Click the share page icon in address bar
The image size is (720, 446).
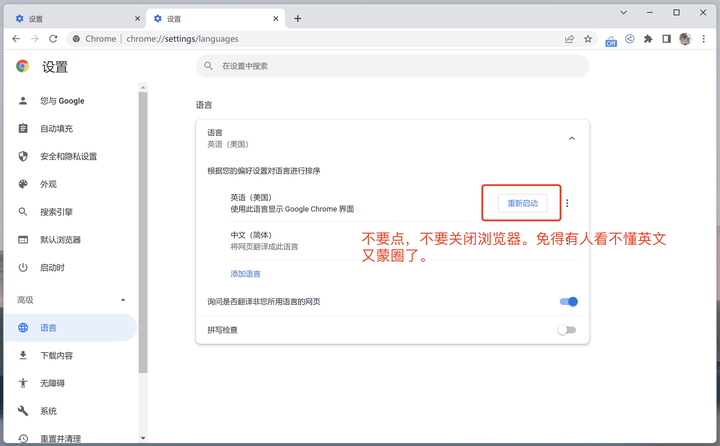569,39
